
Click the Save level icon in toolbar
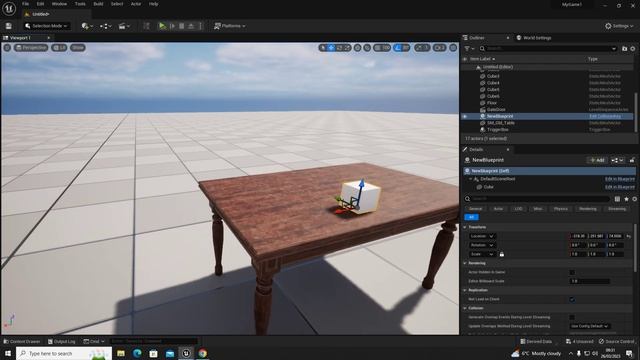(9, 26)
